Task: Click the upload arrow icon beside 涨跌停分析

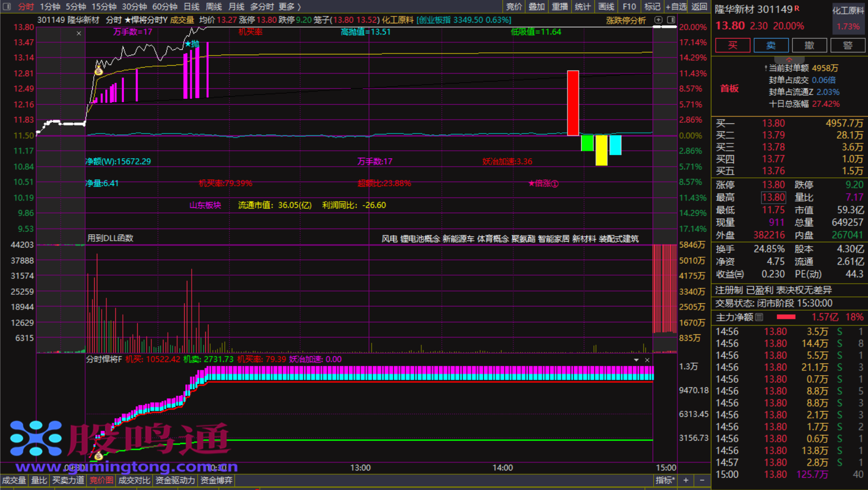Action: [658, 20]
